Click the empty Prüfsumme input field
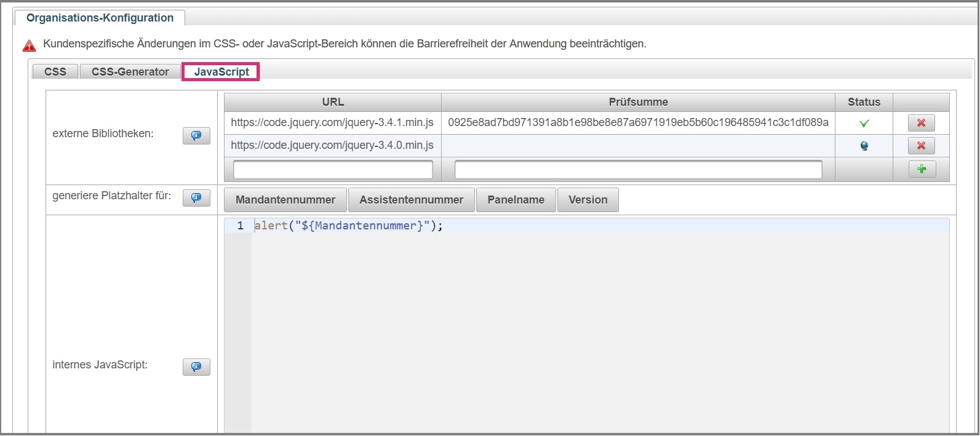 click(638, 170)
